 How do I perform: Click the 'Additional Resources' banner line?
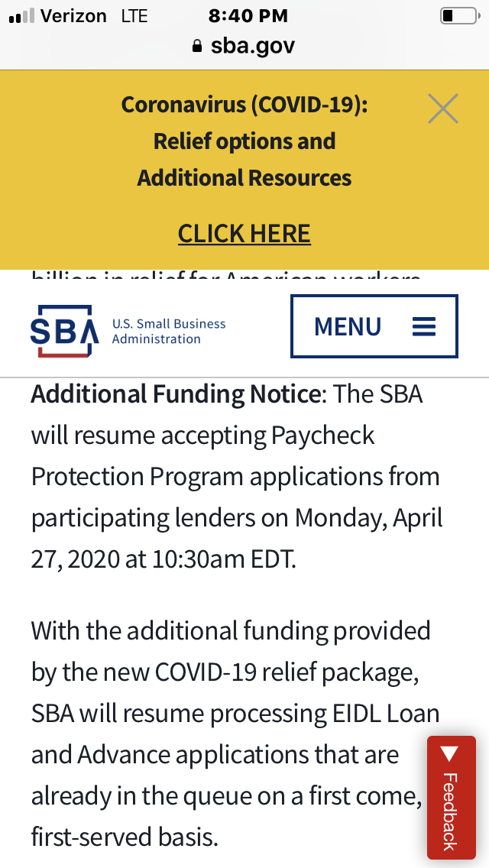click(244, 178)
